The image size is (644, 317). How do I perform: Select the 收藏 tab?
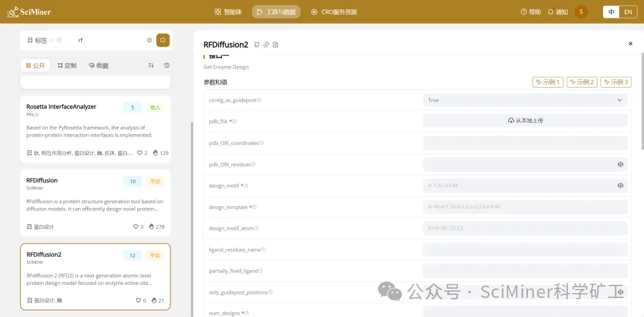pyautogui.click(x=98, y=66)
